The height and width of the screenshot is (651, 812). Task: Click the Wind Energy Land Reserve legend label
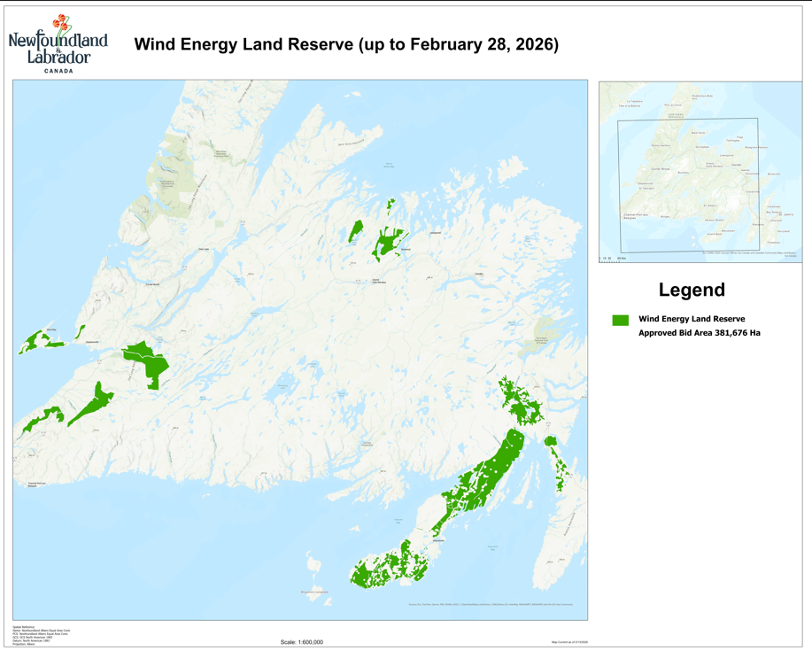[692, 319]
